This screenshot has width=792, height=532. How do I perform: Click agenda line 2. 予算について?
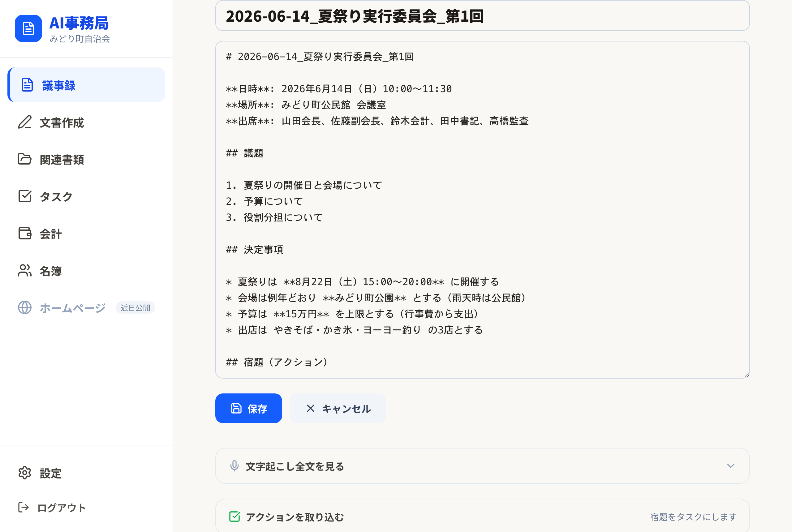[x=264, y=201]
